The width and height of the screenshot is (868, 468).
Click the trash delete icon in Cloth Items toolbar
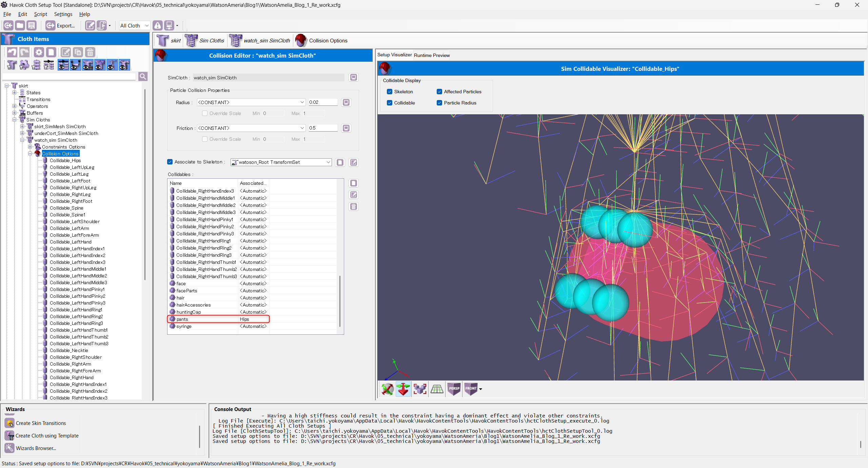click(x=90, y=52)
